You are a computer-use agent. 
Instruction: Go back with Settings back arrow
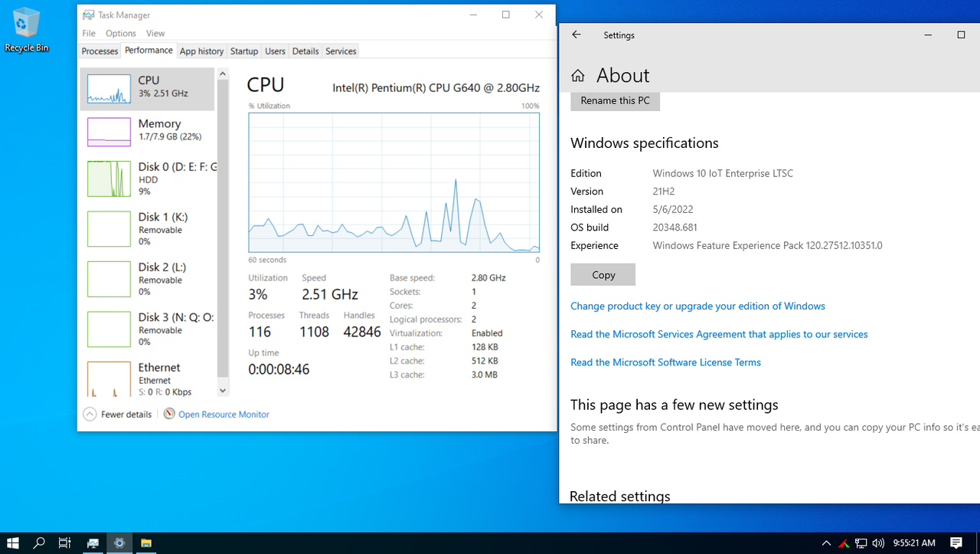[x=577, y=34]
